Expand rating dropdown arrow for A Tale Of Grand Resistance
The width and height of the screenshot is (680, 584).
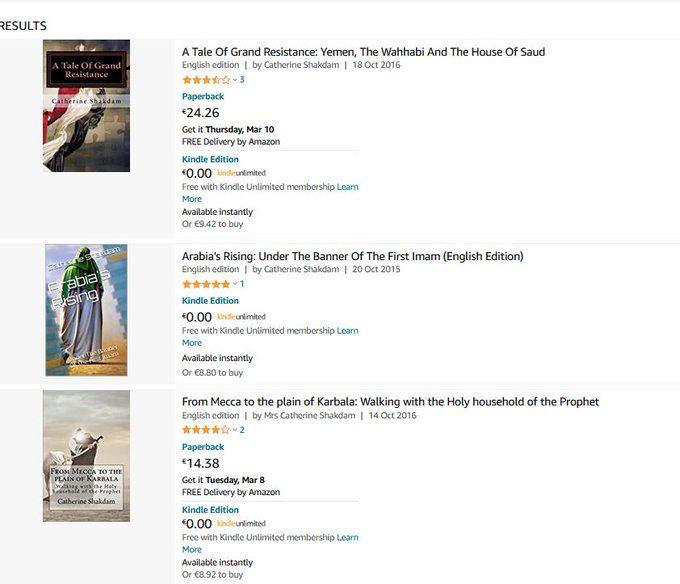tap(234, 80)
